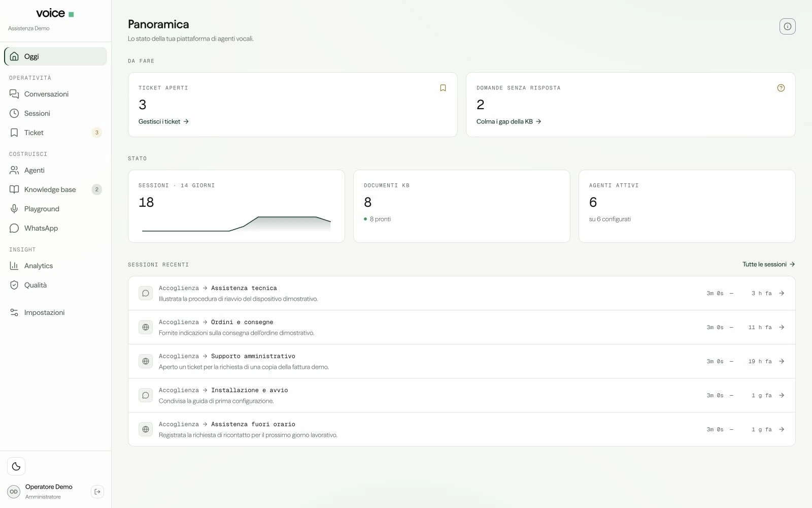Viewport: 812px width, 508px height.
Task: Open WhatsApp in the sidebar
Action: click(x=56, y=228)
